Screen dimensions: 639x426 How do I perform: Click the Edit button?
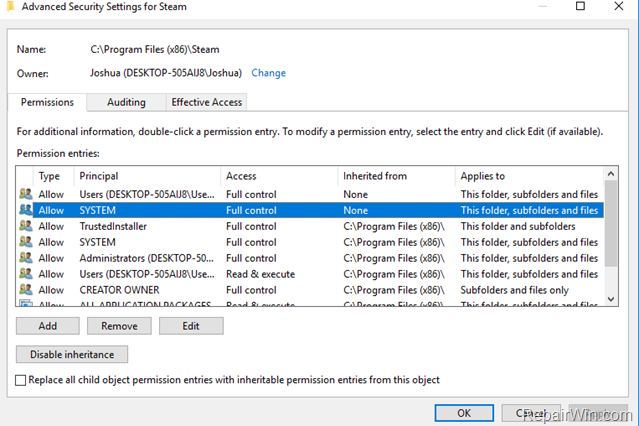point(191,326)
